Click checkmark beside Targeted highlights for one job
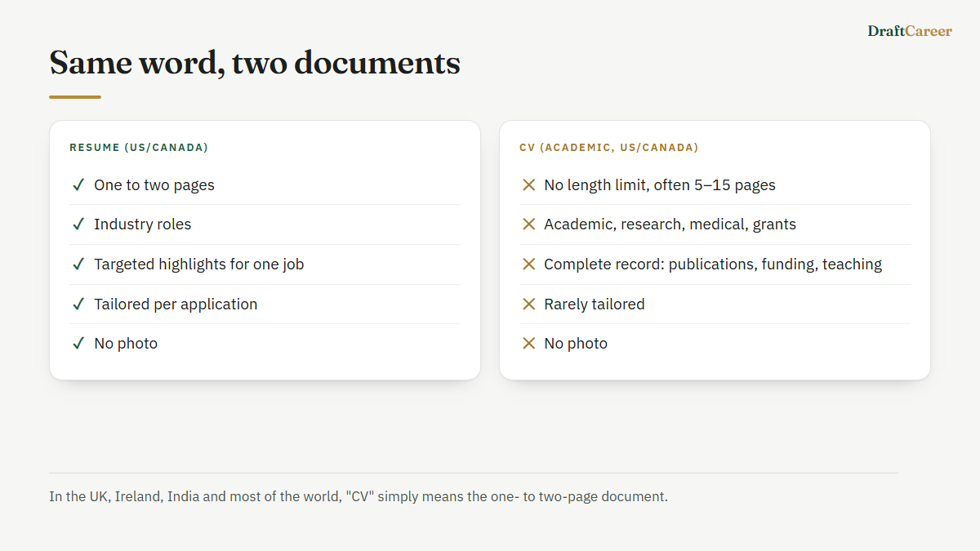Image resolution: width=980 pixels, height=551 pixels. (x=78, y=264)
